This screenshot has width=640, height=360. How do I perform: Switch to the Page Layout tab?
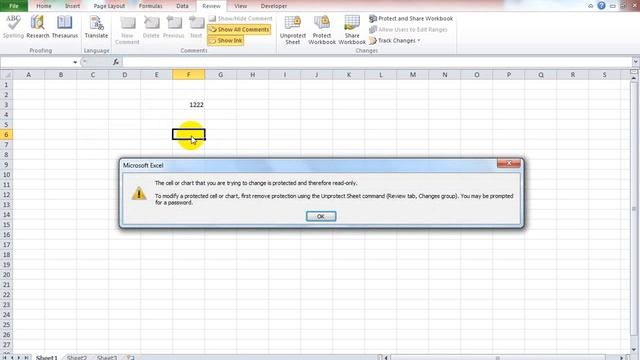click(109, 6)
